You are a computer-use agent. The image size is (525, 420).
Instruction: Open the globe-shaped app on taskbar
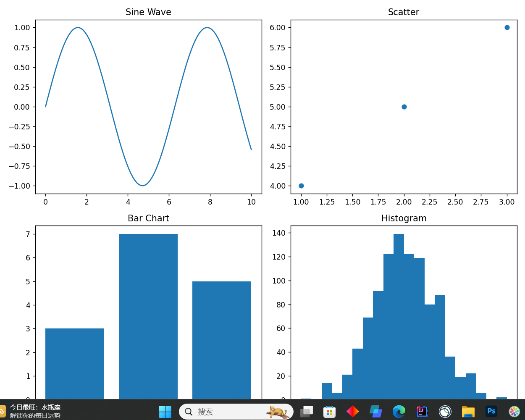(445, 412)
